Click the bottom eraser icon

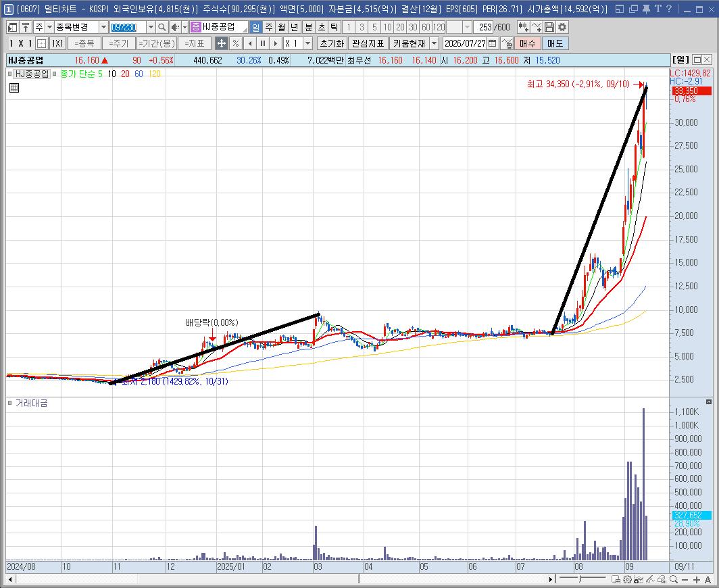point(661,580)
